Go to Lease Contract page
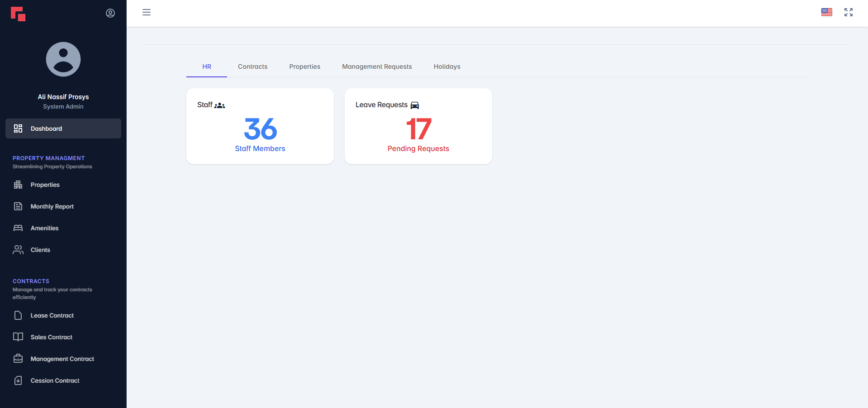This screenshot has width=868, height=408. (52, 315)
